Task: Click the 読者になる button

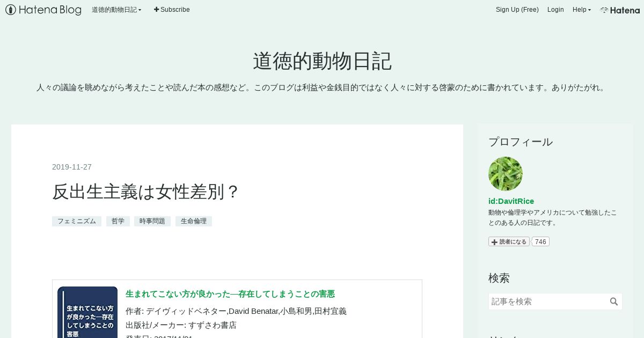Action: point(509,241)
